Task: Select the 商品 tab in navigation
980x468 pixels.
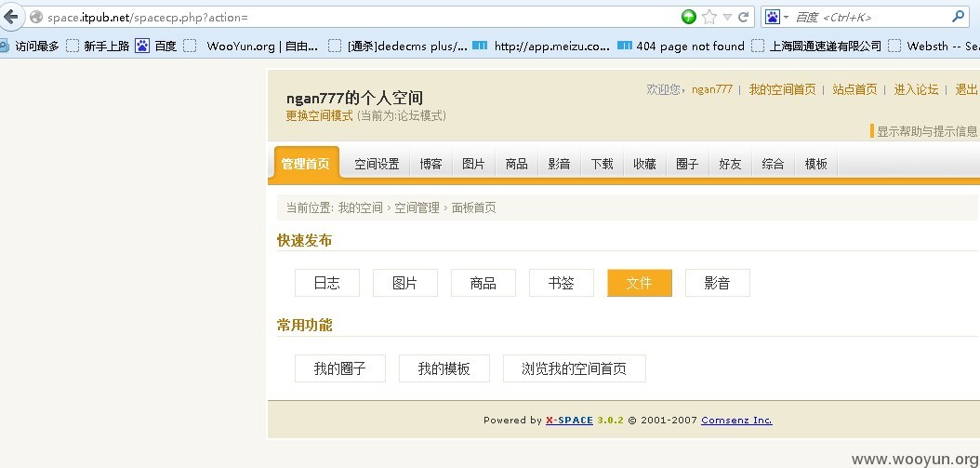Action: (516, 164)
